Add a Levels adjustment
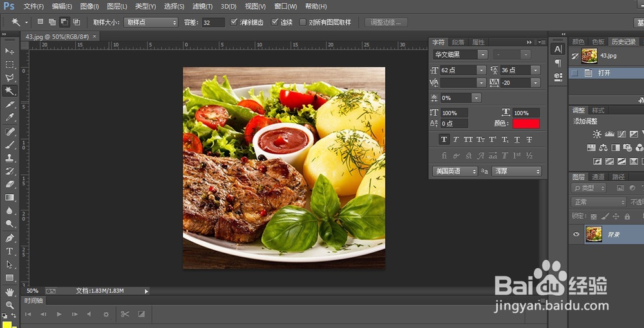Viewport: 644px width, 328px height. point(609,134)
